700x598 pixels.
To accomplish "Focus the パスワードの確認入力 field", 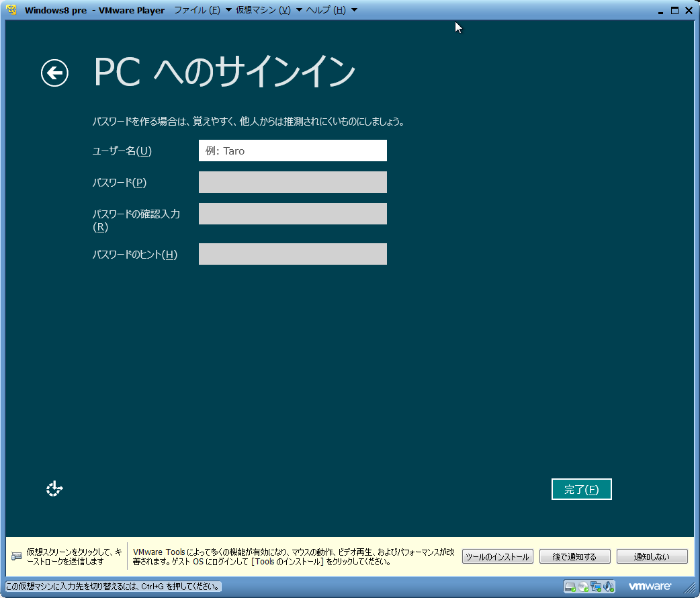I will pyautogui.click(x=293, y=214).
